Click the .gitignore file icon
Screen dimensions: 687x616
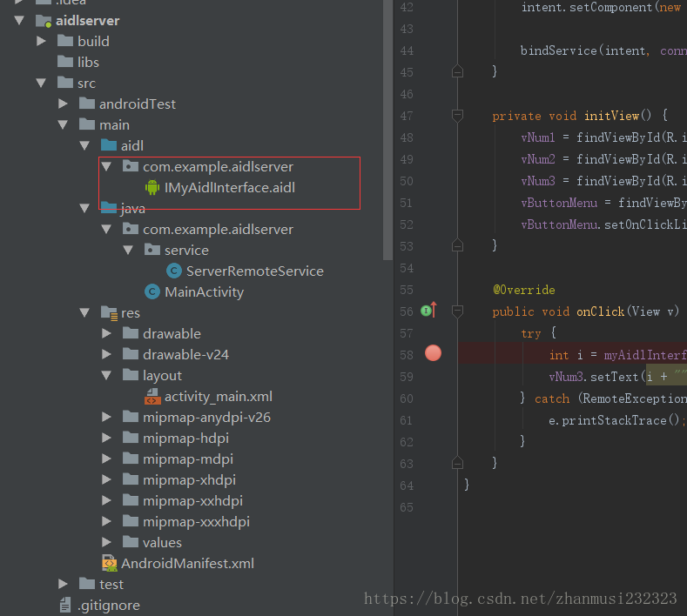[65, 605]
